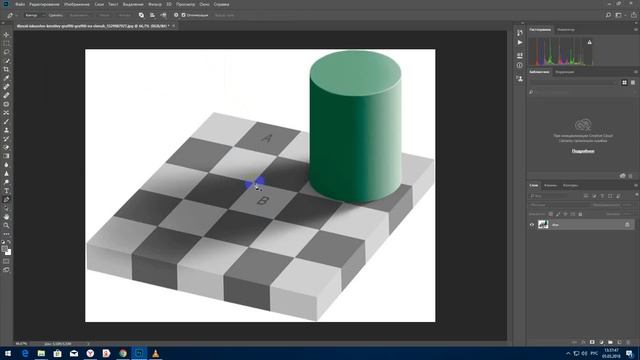Click the libraries search field
640x360 pixels.
(x=582, y=92)
